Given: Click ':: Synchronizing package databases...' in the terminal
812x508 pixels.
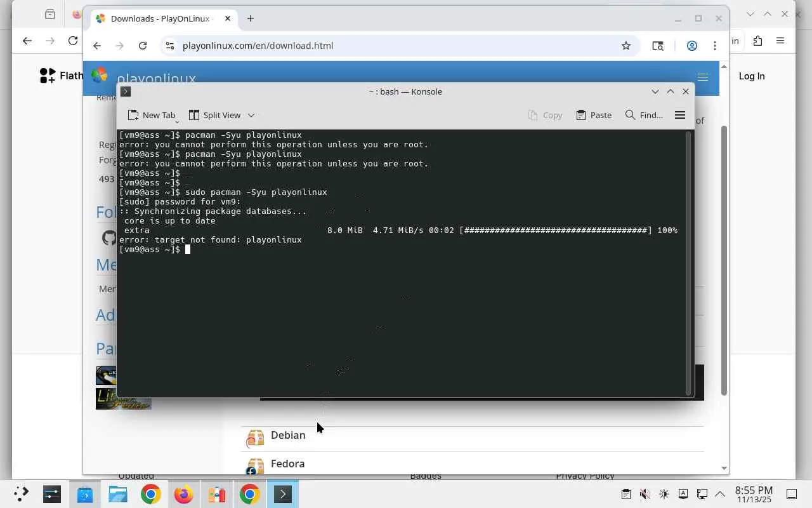Looking at the screenshot, I should [x=213, y=211].
